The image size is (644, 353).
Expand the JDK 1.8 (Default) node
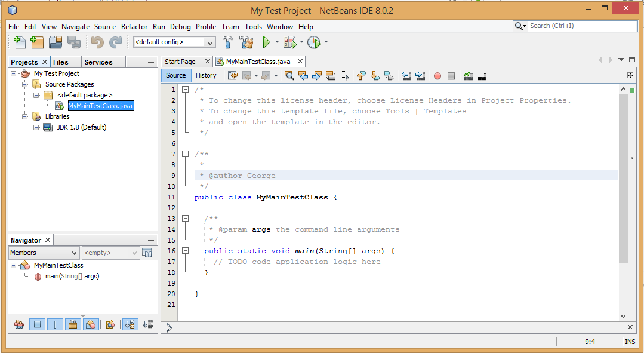click(x=36, y=127)
